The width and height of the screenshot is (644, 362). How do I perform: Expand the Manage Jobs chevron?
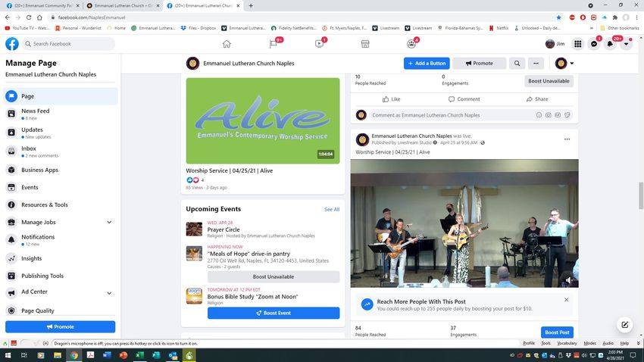[x=109, y=222]
